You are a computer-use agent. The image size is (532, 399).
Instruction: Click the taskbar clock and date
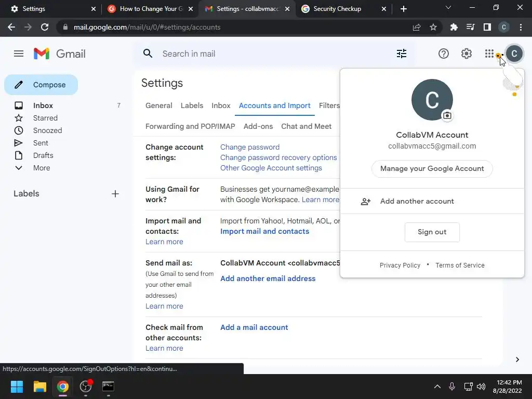[x=507, y=387]
